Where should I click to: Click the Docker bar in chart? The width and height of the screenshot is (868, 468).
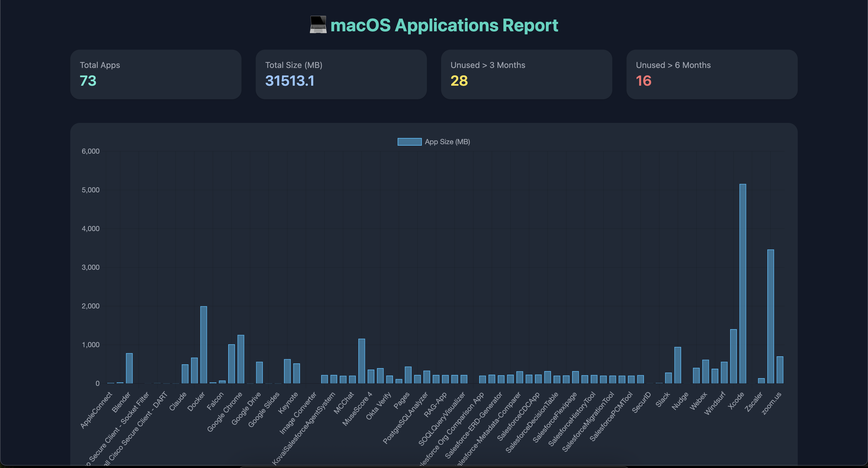(x=203, y=344)
